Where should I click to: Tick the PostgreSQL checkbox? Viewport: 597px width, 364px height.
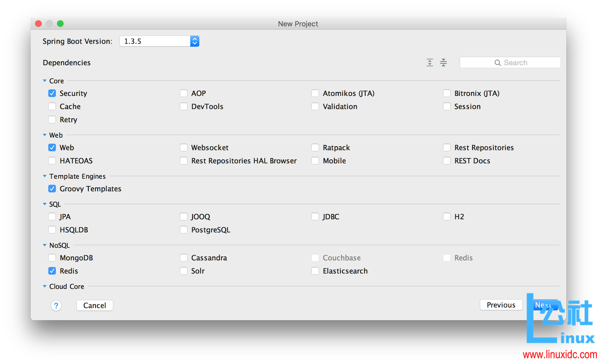pyautogui.click(x=184, y=230)
